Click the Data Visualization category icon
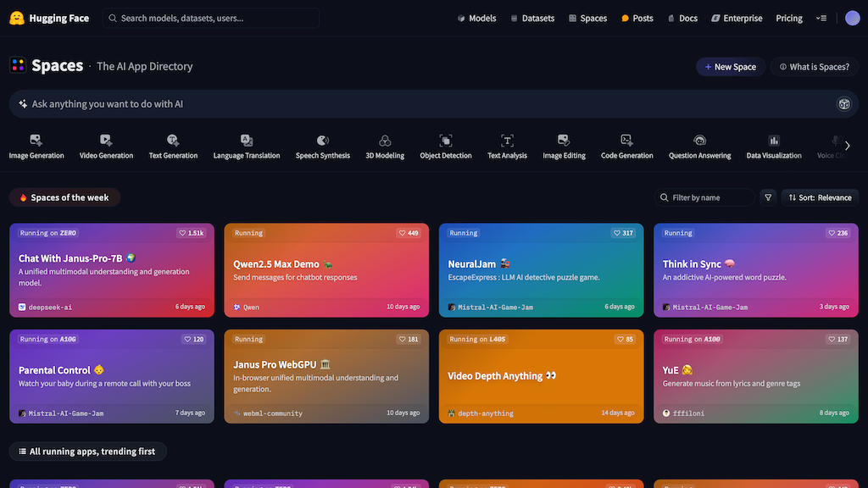 [773, 141]
